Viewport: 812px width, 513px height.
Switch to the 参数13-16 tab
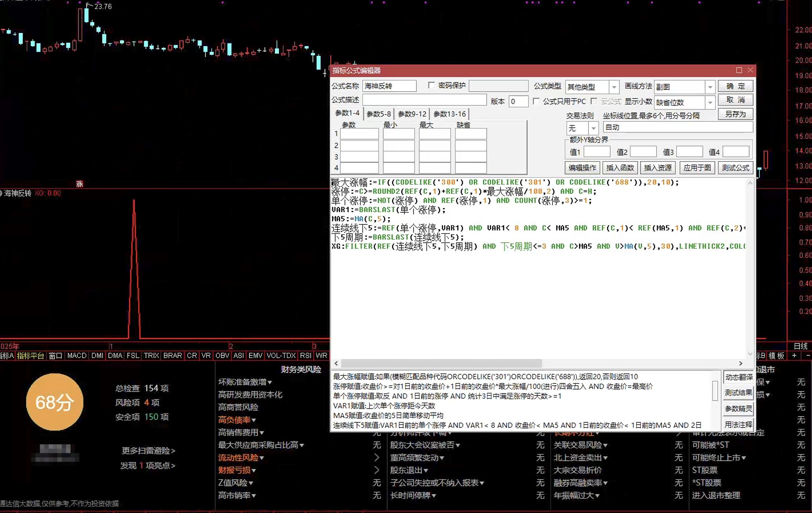[x=449, y=114]
